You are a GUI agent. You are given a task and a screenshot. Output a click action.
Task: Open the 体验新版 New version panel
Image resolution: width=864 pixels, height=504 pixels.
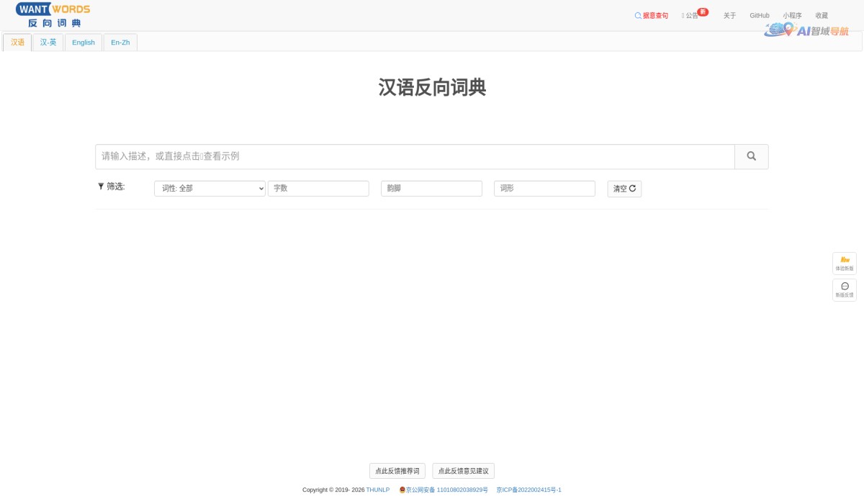coord(844,263)
